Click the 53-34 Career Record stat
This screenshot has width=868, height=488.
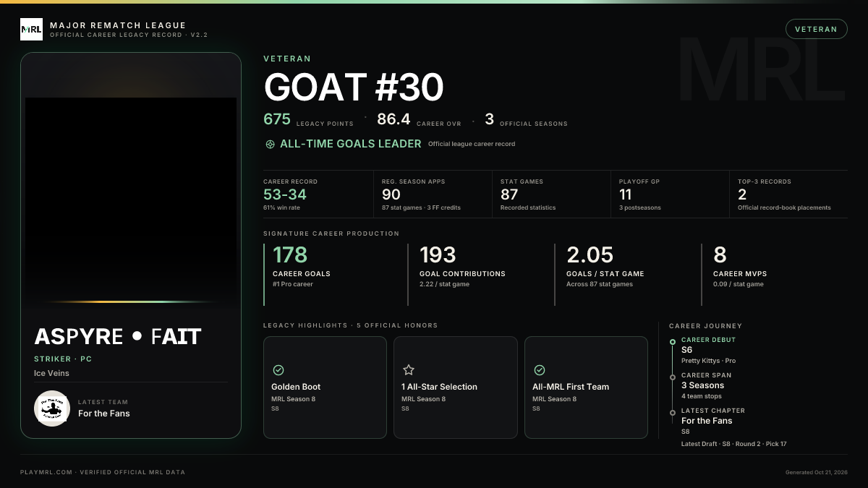coord(286,195)
